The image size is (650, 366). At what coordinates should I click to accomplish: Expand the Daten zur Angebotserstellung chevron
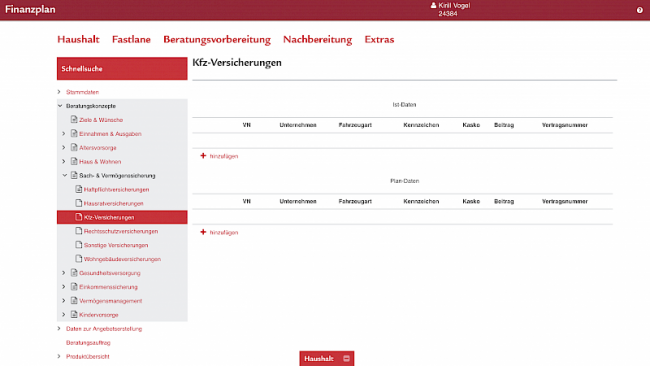pyautogui.click(x=59, y=328)
